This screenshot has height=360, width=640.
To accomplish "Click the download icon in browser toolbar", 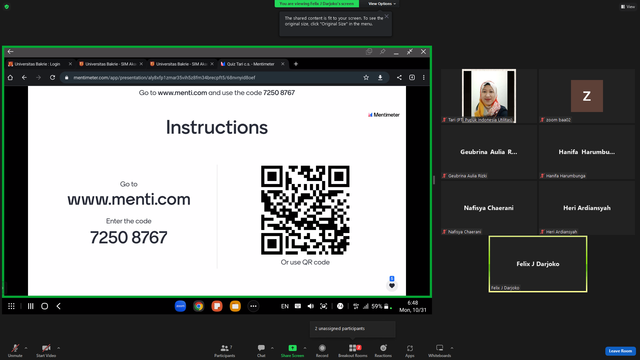I will [x=380, y=78].
